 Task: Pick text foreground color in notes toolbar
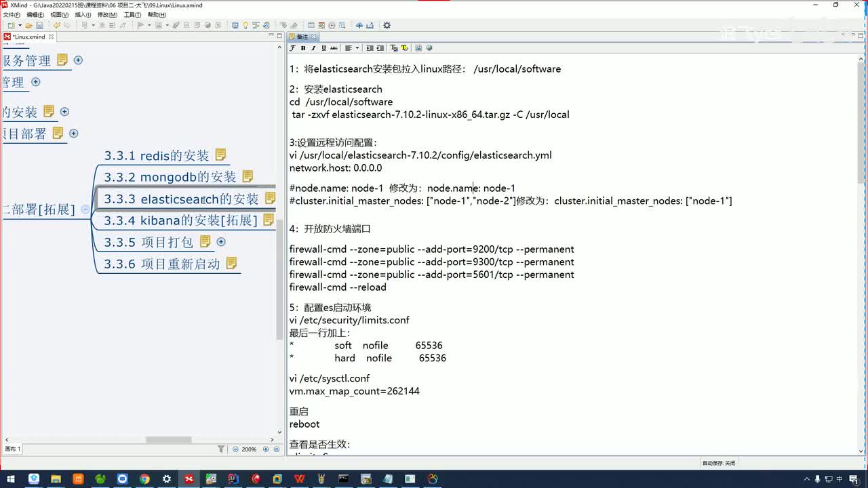[x=394, y=48]
